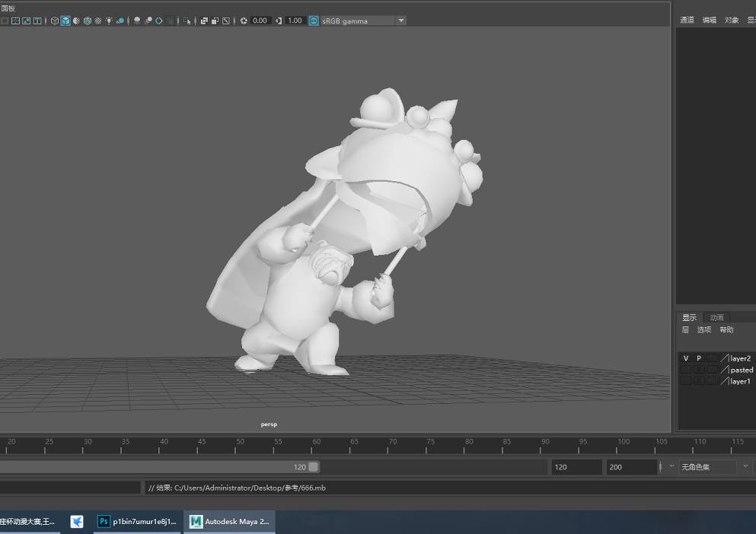Open the sRGB gamma view transform dropdown
The image size is (756, 534).
click(x=359, y=21)
